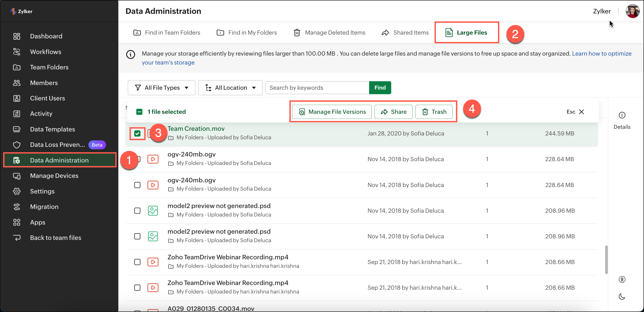The image size is (644, 312).
Task: Expand the All File Types dropdown
Action: click(161, 88)
